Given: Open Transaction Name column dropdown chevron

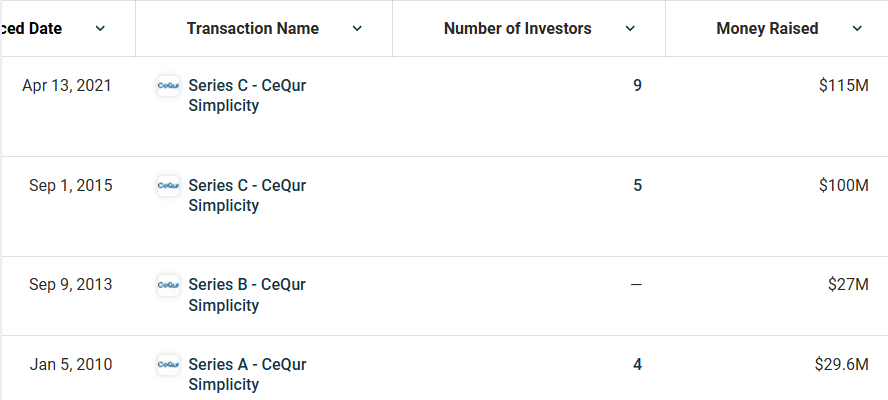Looking at the screenshot, I should (357, 28).
